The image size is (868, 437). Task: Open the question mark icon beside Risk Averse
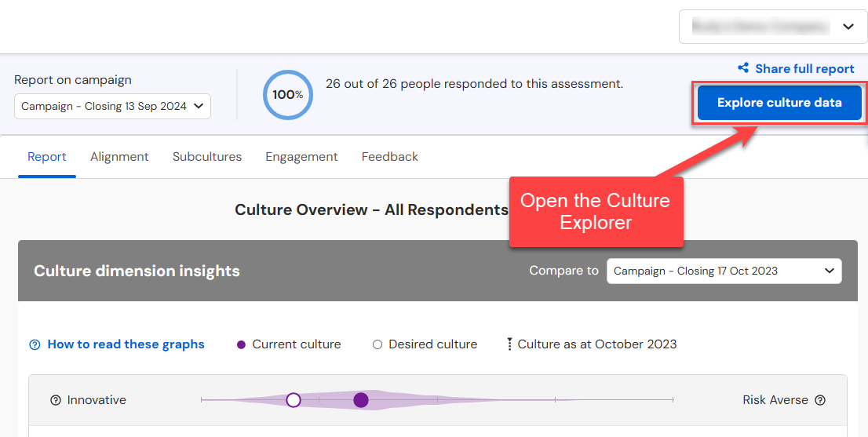tap(820, 400)
